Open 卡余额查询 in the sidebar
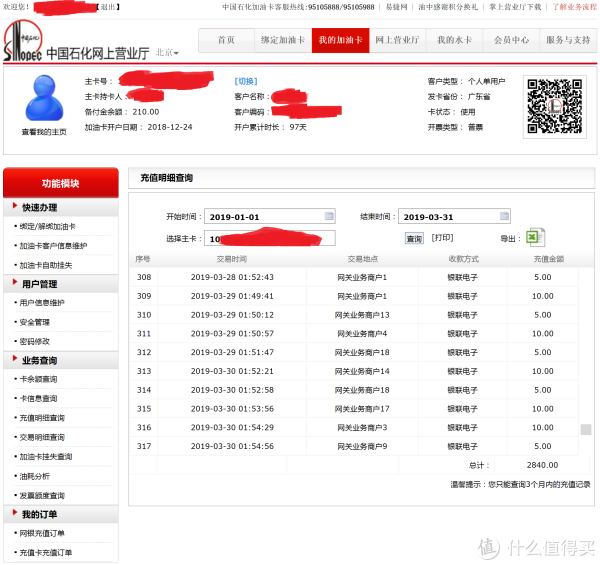The height and width of the screenshot is (565, 600). [x=38, y=379]
